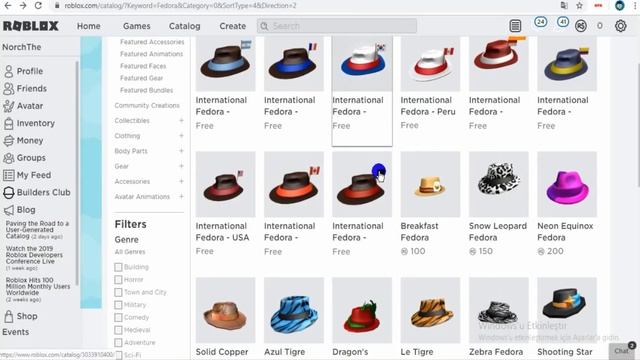Open the messages feed icon in header
Viewport: 640px width, 360px height.
click(516, 26)
